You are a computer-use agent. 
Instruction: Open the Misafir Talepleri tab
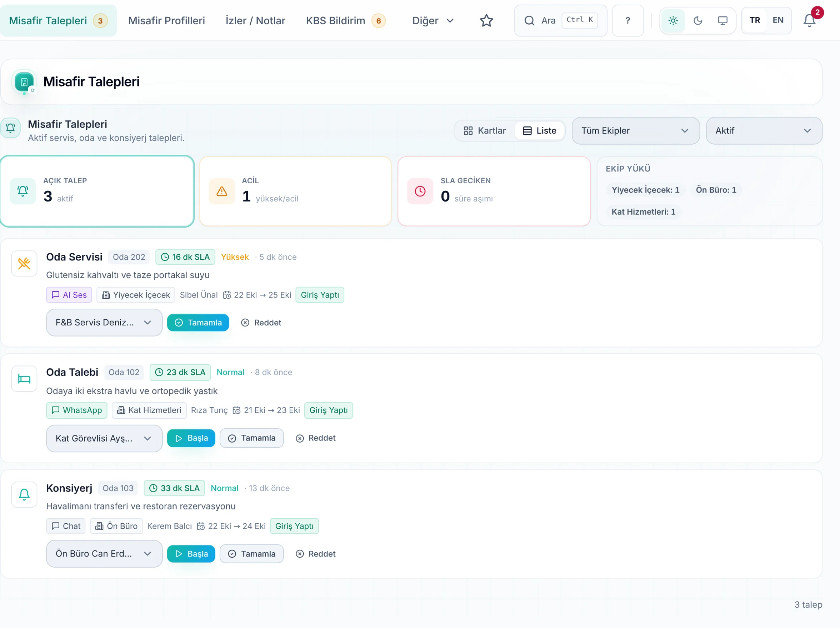pyautogui.click(x=59, y=20)
